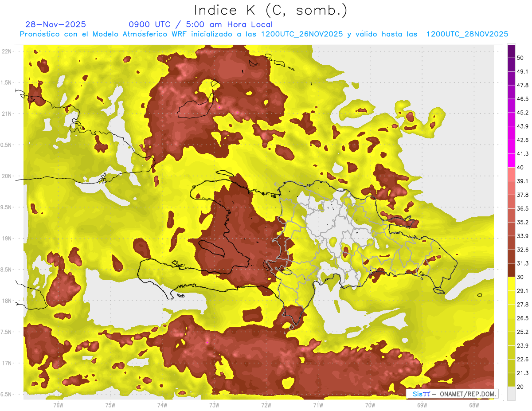Click the "18N" latitude label
532x411 pixels.
(x=7, y=301)
